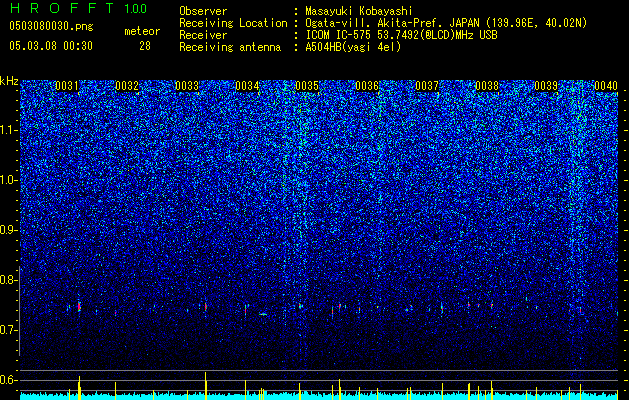Click the time marker 0032
The height and width of the screenshot is (400, 629).
[x=127, y=86]
